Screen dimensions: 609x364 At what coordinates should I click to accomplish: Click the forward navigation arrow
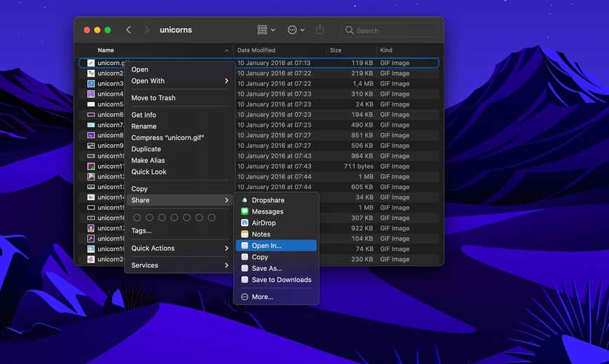point(146,30)
